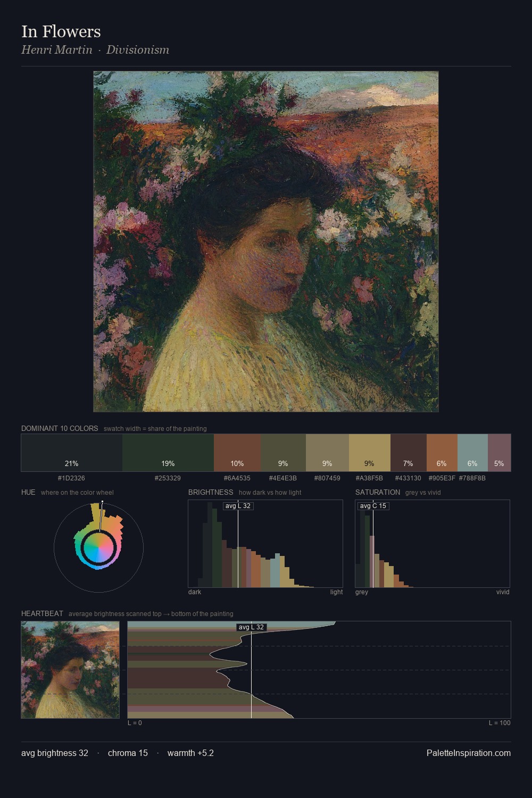Viewport: 532px width, 798px height.
Task: Click the hex code '#4E4E3B' label
Action: pyautogui.click(x=283, y=478)
